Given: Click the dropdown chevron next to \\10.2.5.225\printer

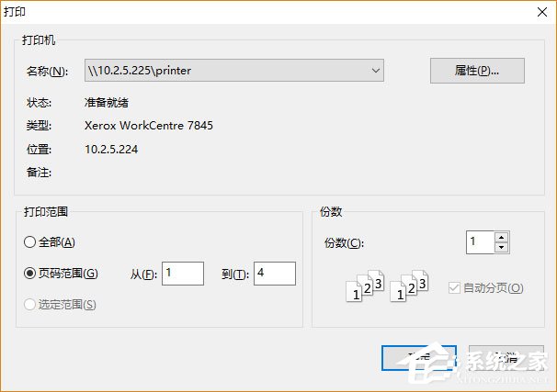Looking at the screenshot, I should click(x=376, y=71).
